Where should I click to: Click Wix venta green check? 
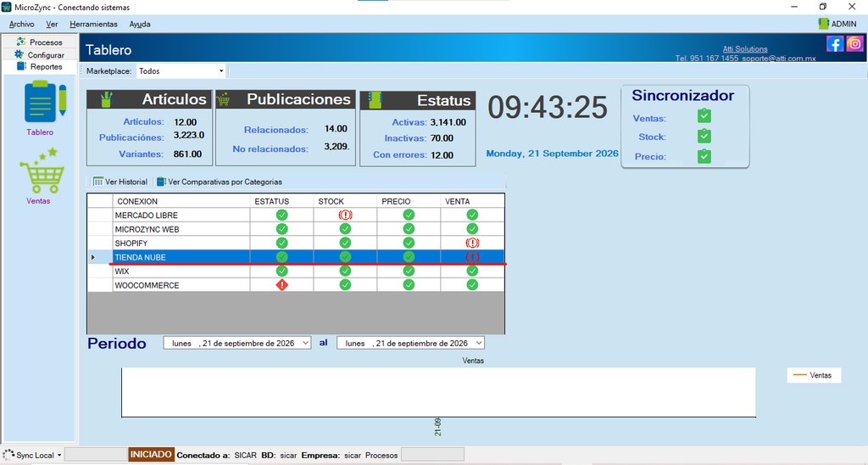(x=472, y=271)
